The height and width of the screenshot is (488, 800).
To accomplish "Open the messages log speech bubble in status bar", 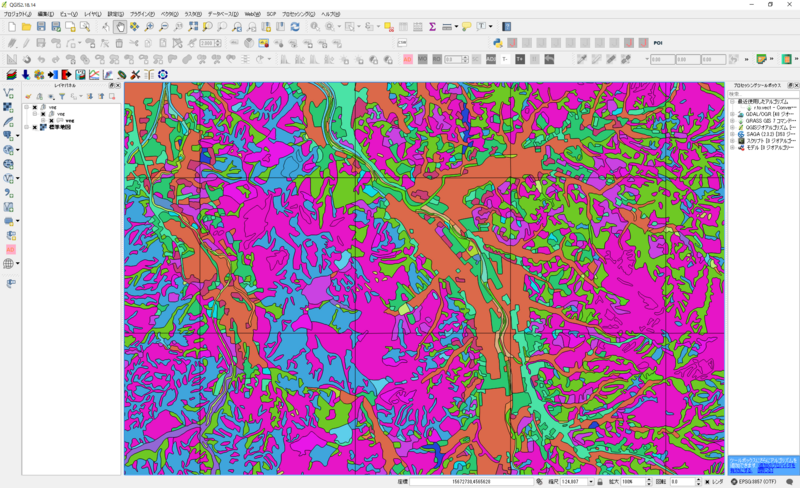I will pyautogui.click(x=790, y=482).
